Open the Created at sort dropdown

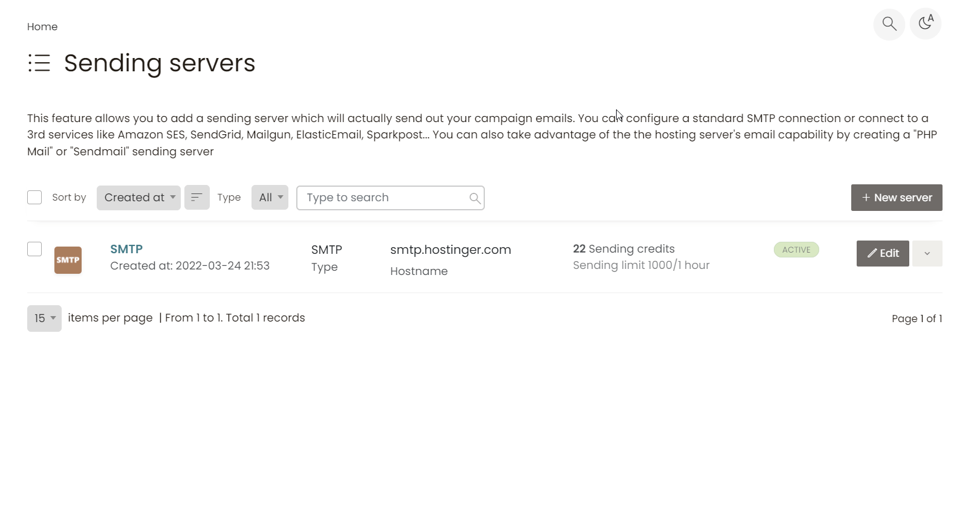(x=138, y=198)
